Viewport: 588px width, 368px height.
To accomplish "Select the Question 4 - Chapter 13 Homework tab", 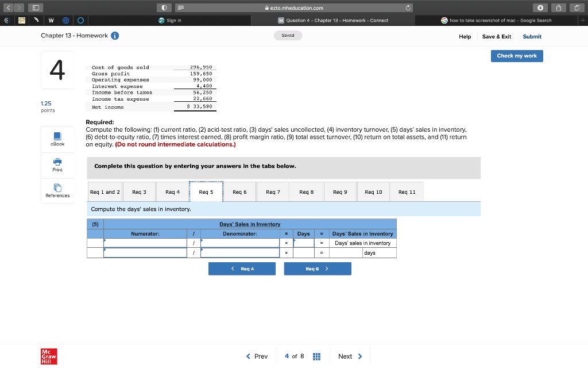I will [x=333, y=20].
